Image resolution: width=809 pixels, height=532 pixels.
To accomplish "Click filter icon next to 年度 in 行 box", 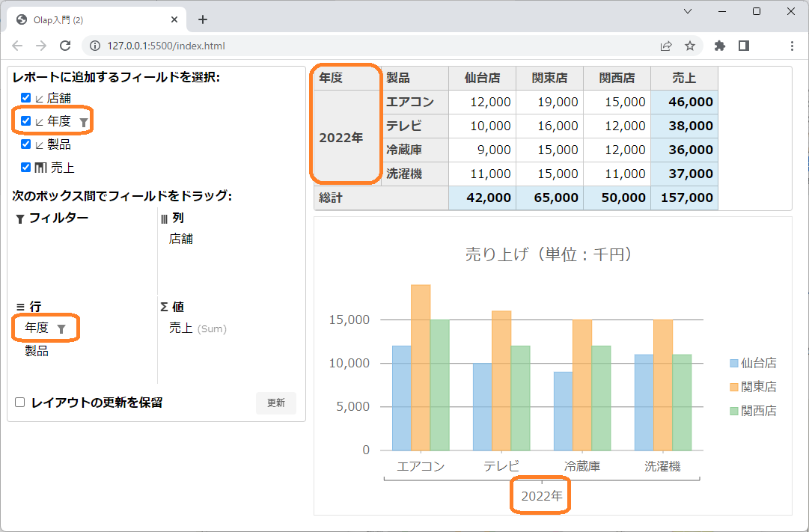I will [x=61, y=329].
